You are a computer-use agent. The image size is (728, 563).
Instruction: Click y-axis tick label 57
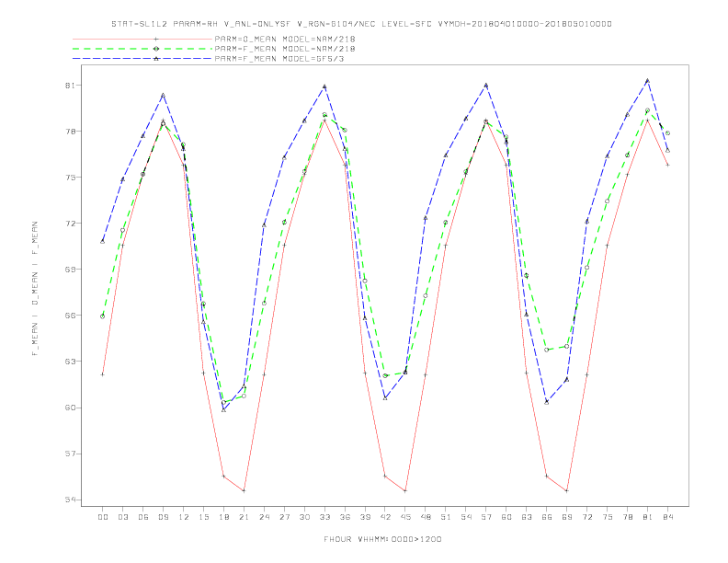[x=70, y=454]
